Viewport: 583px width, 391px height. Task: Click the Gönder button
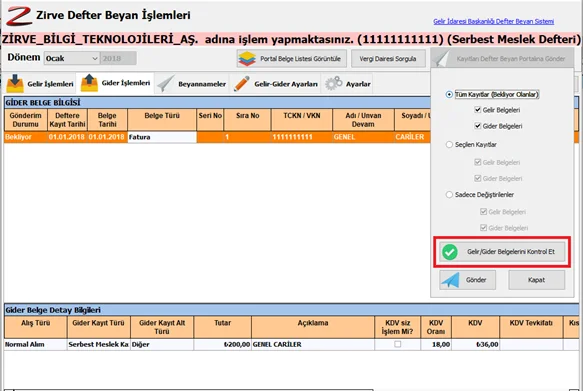tap(467, 280)
